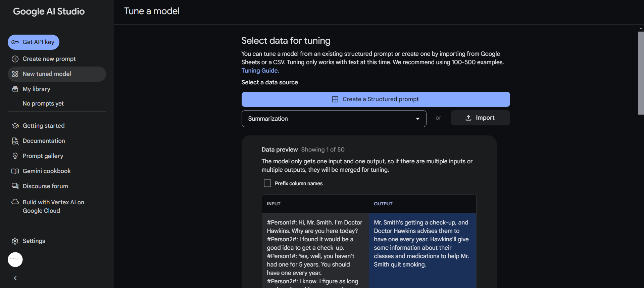Collapse the sidebar with the chevron arrow
Image resolution: width=644 pixels, height=288 pixels.
(x=15, y=278)
